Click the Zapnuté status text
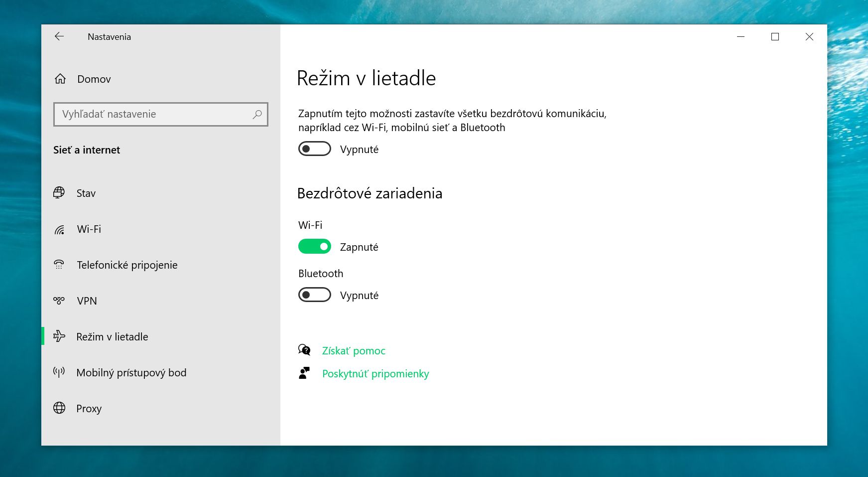Screen dimensions: 868x477 (x=359, y=247)
